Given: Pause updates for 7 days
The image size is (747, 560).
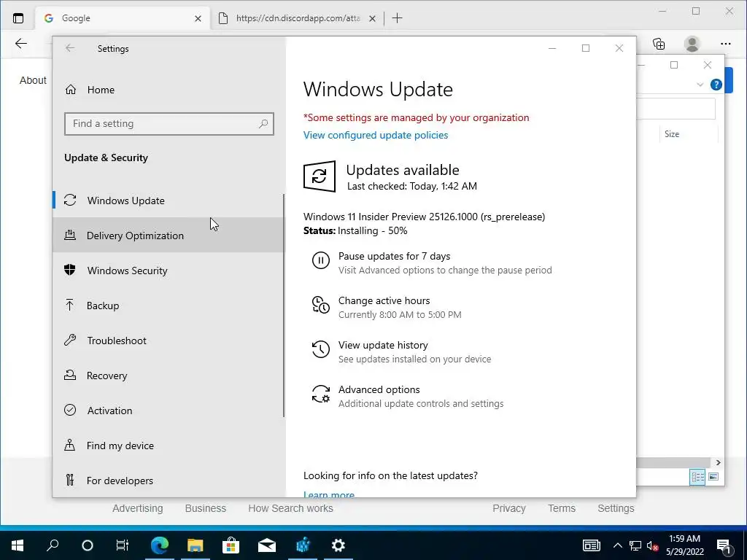Looking at the screenshot, I should coord(394,256).
